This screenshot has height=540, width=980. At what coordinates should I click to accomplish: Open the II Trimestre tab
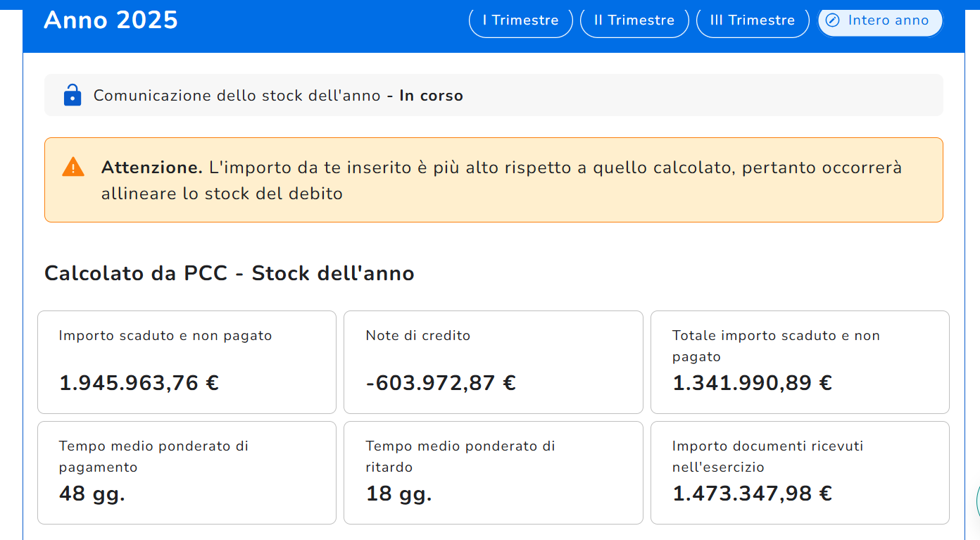[x=634, y=20]
